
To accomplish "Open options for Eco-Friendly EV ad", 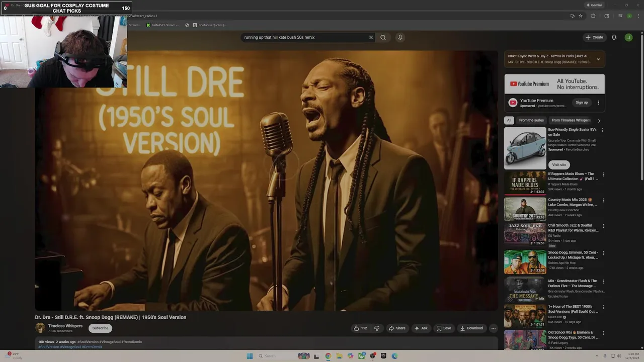I will click(x=602, y=130).
